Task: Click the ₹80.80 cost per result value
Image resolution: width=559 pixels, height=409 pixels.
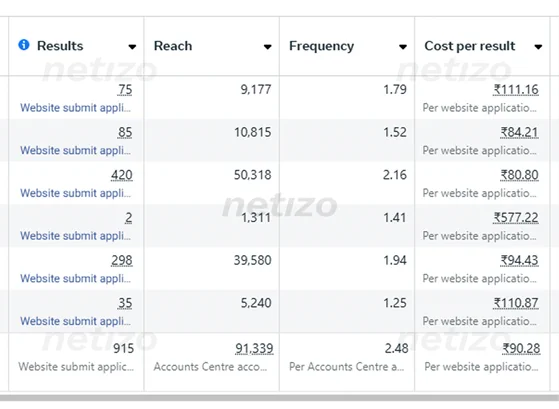Action: 519,175
